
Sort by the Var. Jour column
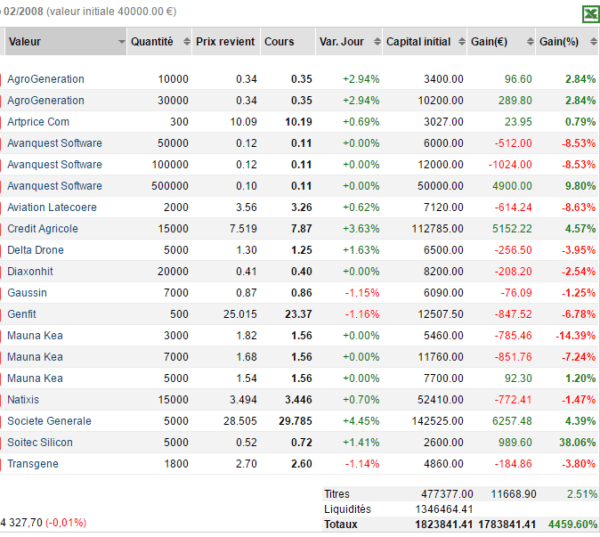click(349, 41)
